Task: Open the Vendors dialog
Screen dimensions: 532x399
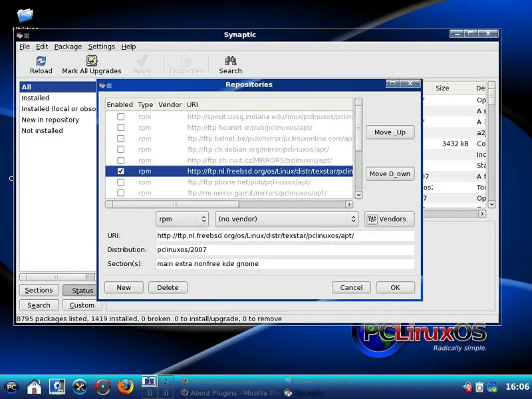Action: pos(390,219)
